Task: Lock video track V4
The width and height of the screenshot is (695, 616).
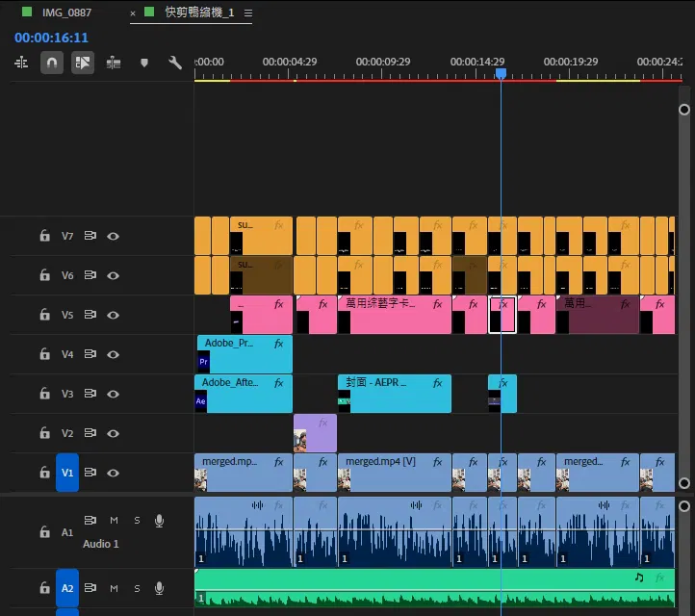Action: [45, 354]
